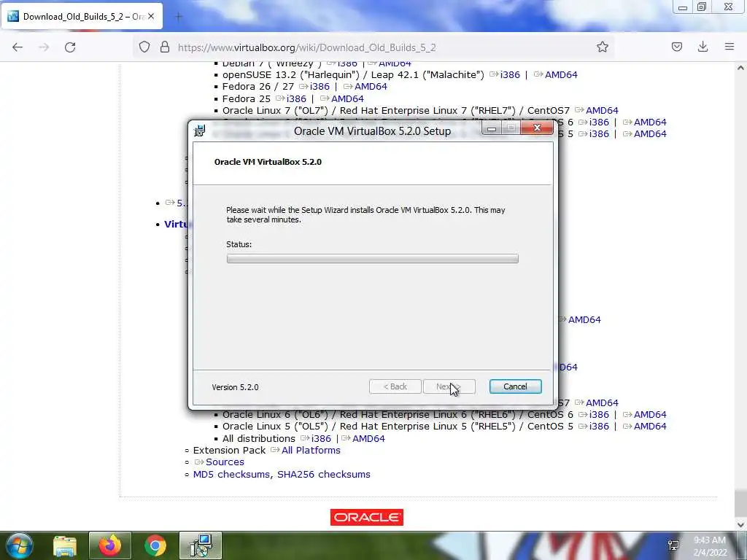Click the browser forward arrow
This screenshot has width=747, height=560.
tap(44, 47)
